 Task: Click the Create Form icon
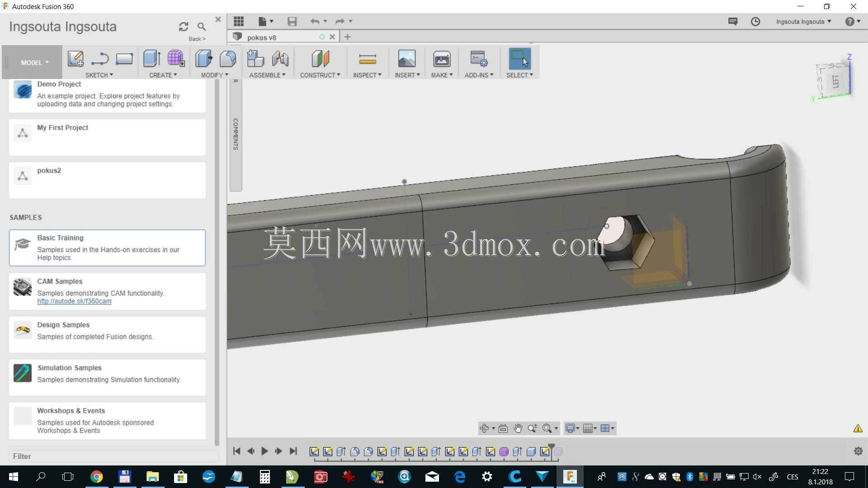coord(176,59)
